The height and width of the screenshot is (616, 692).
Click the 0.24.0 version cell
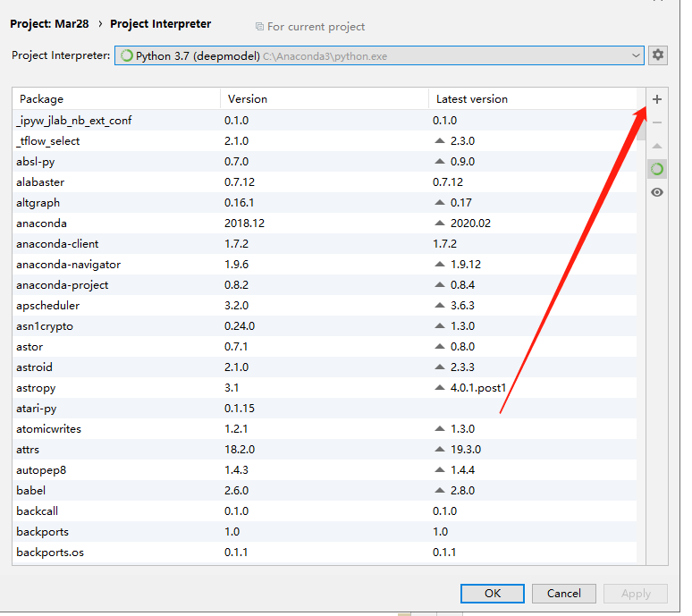point(240,326)
